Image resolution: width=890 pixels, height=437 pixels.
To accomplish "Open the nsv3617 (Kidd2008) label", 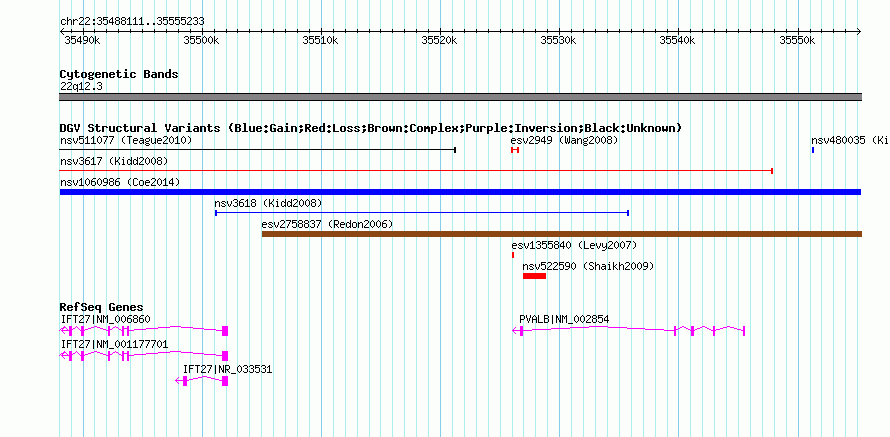I will pos(114,161).
